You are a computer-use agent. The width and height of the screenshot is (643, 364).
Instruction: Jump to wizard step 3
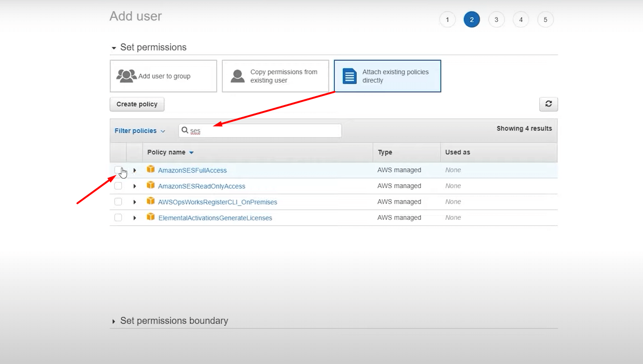(x=496, y=20)
